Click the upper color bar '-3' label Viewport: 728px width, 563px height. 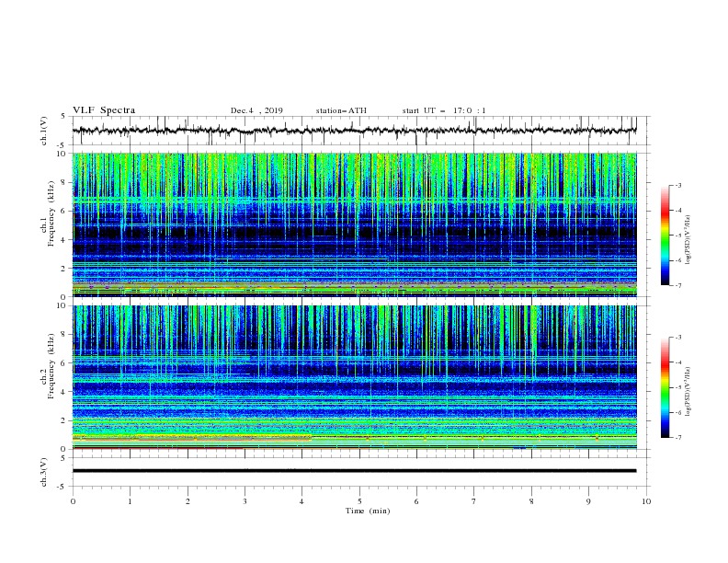point(677,185)
